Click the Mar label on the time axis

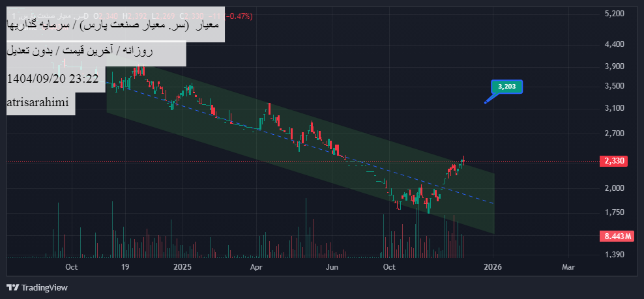568,266
